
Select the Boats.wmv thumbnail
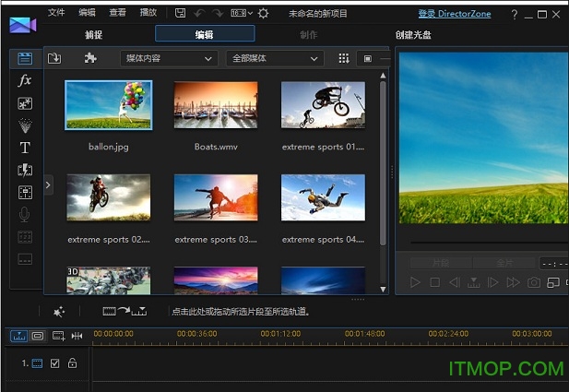pos(217,105)
